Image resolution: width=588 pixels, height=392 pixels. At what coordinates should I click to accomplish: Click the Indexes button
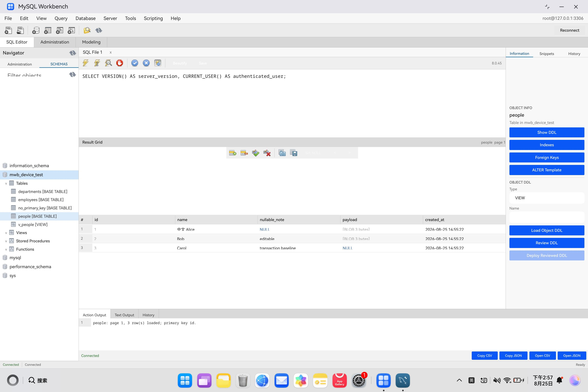547,145
